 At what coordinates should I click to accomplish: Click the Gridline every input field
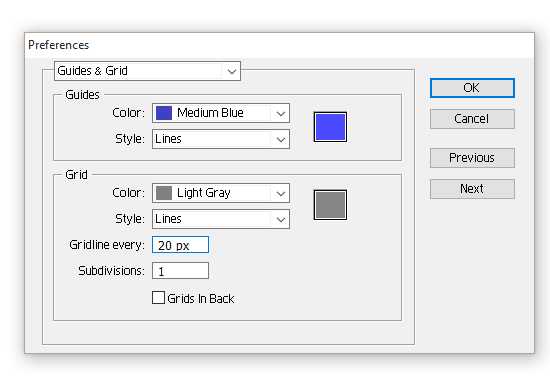pos(180,245)
